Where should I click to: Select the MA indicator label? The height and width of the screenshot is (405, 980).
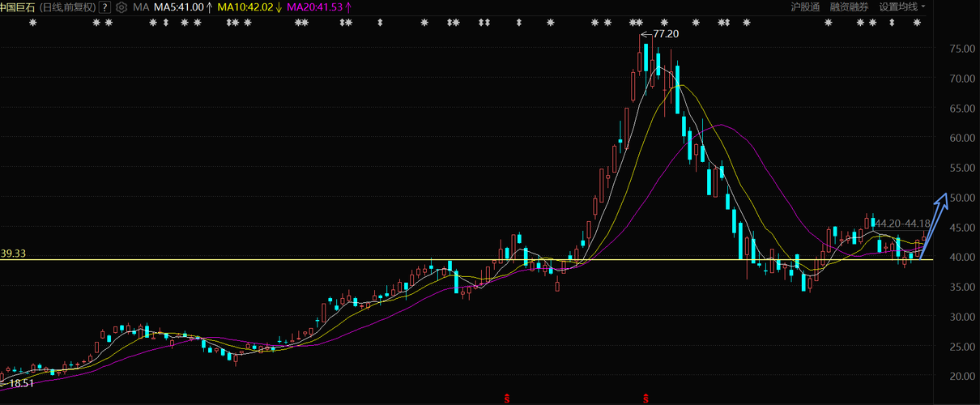[141, 6]
